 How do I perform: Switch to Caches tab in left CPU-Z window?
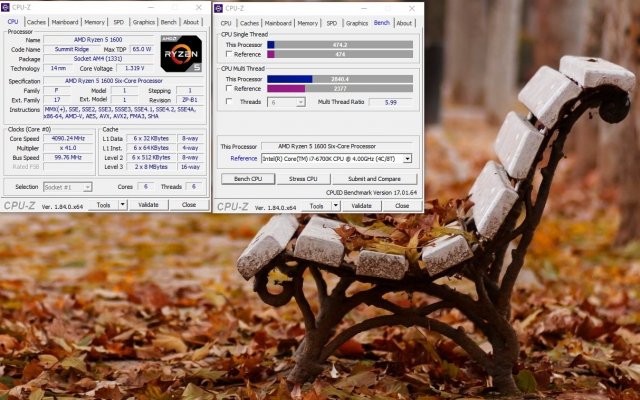click(x=36, y=22)
